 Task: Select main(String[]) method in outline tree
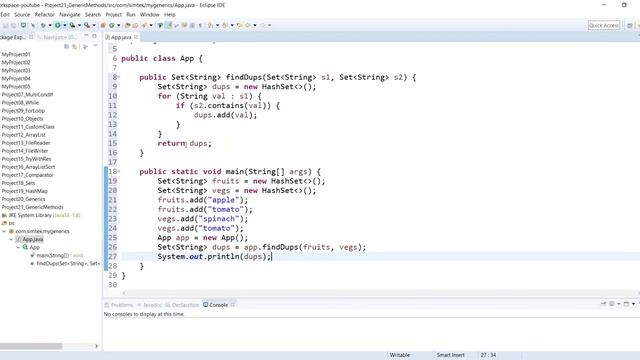click(x=57, y=256)
